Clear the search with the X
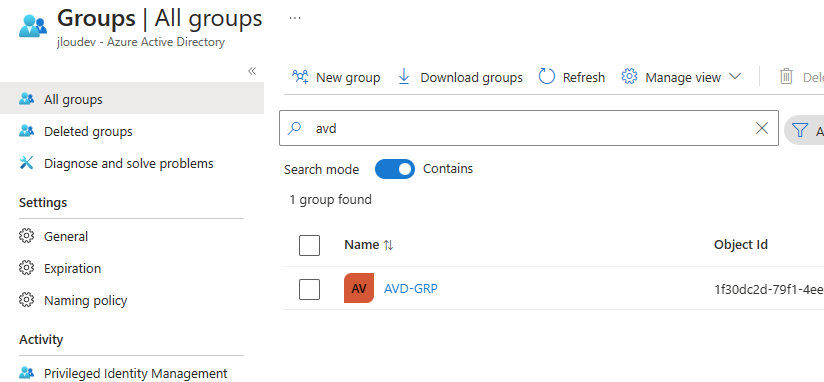The height and width of the screenshot is (382, 824). [761, 128]
